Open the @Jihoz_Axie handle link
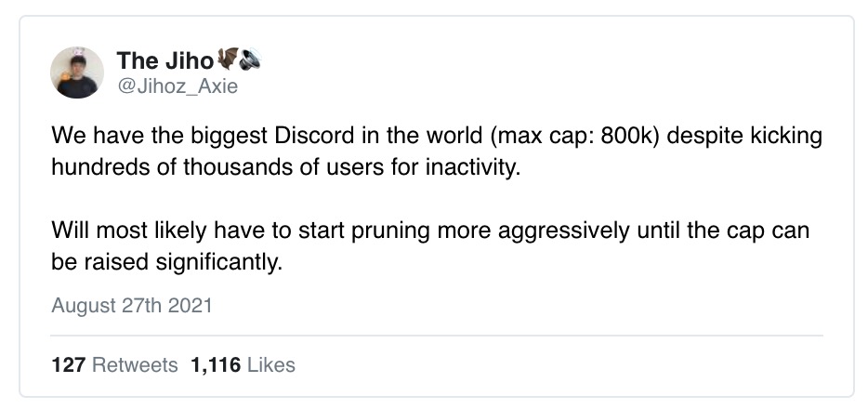The height and width of the screenshot is (409, 868). [x=178, y=86]
